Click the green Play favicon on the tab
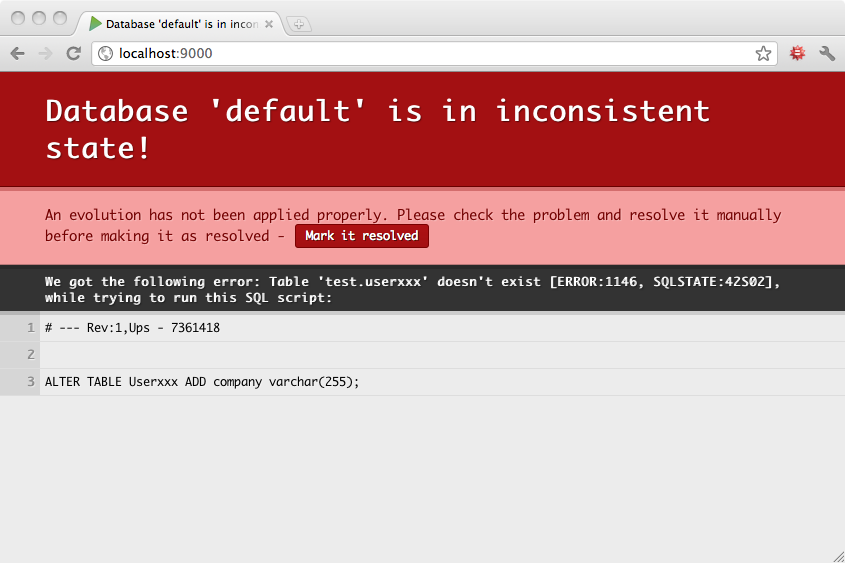 pyautogui.click(x=96, y=23)
